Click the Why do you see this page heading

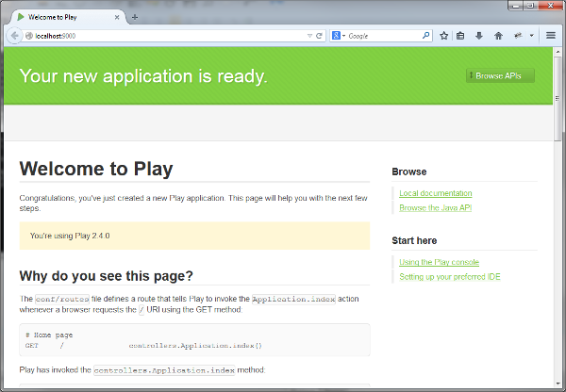tap(106, 276)
